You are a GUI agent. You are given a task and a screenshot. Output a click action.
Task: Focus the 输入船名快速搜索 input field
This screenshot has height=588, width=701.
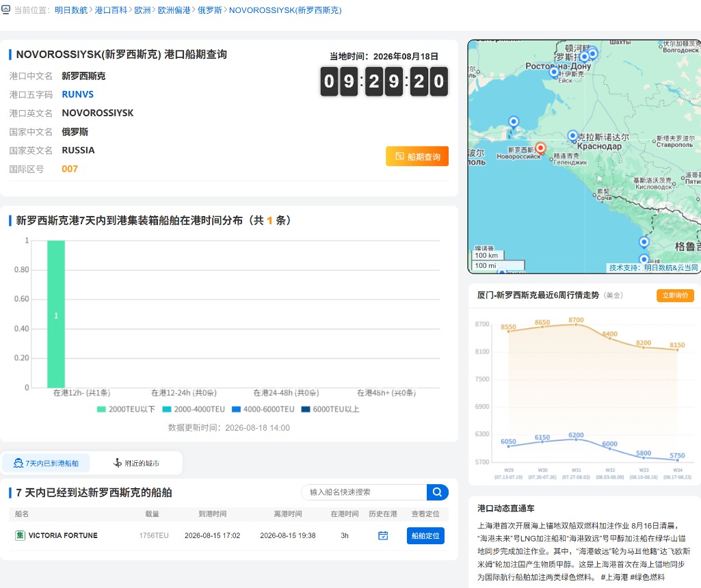click(x=365, y=492)
